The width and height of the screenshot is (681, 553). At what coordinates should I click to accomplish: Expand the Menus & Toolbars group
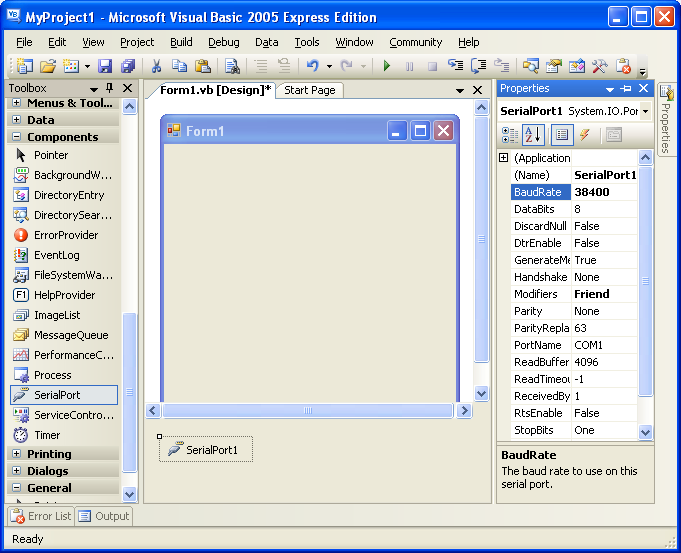17,103
